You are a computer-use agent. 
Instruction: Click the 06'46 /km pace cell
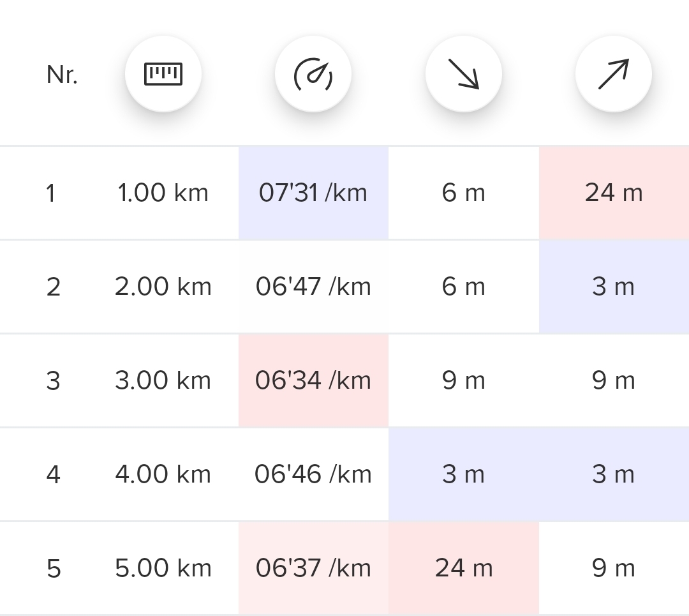click(313, 474)
